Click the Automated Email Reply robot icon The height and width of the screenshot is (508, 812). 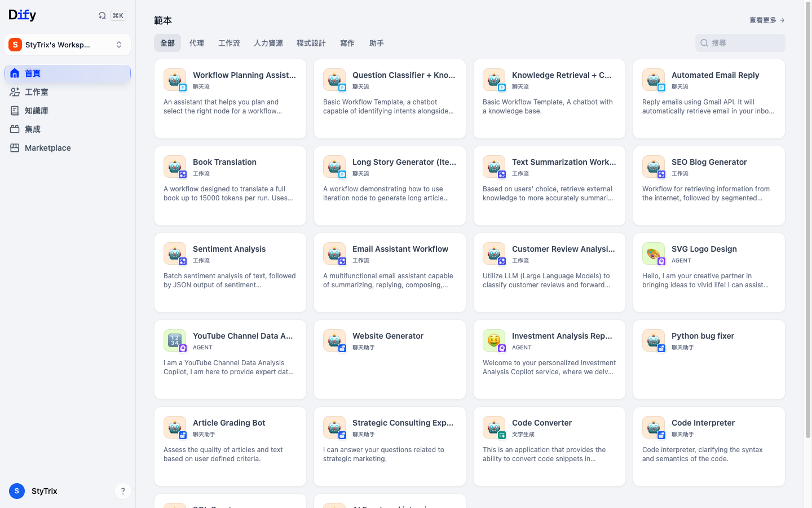click(x=654, y=80)
